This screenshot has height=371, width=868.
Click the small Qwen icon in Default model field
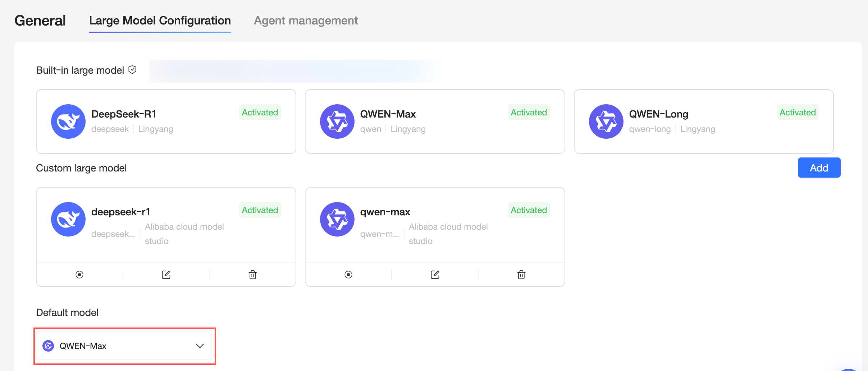(48, 346)
